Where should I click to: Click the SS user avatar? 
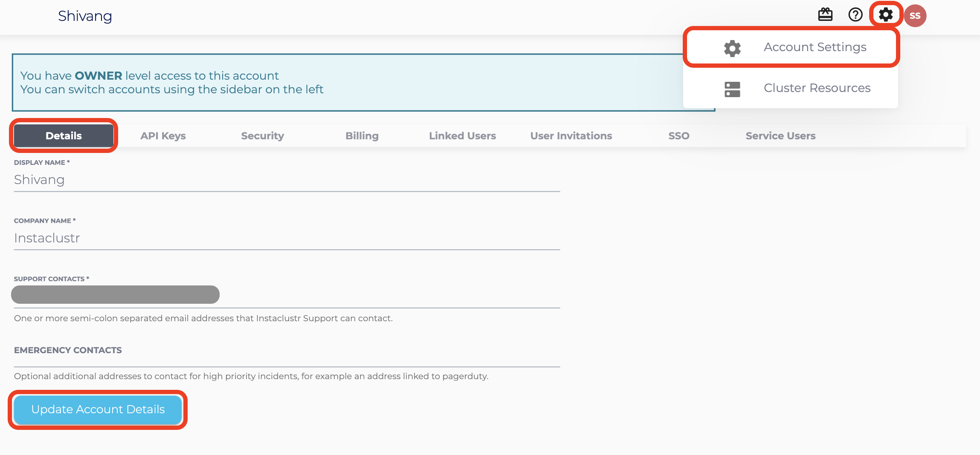point(916,15)
